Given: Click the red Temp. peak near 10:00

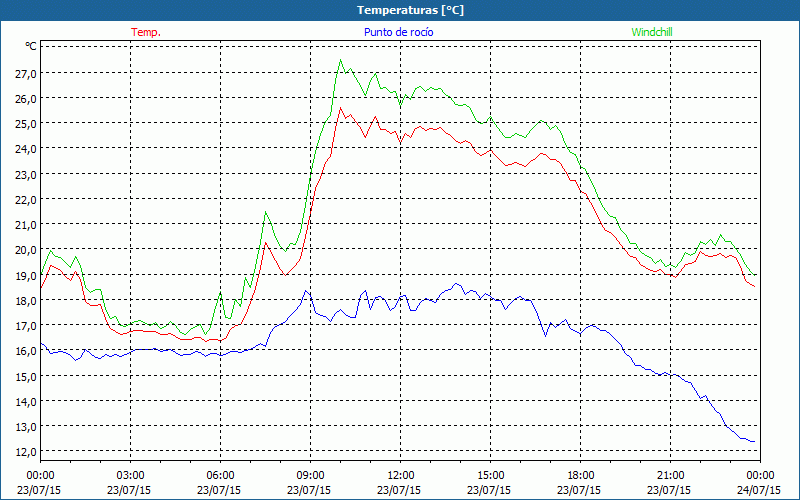Looking at the screenshot, I should 340,108.
